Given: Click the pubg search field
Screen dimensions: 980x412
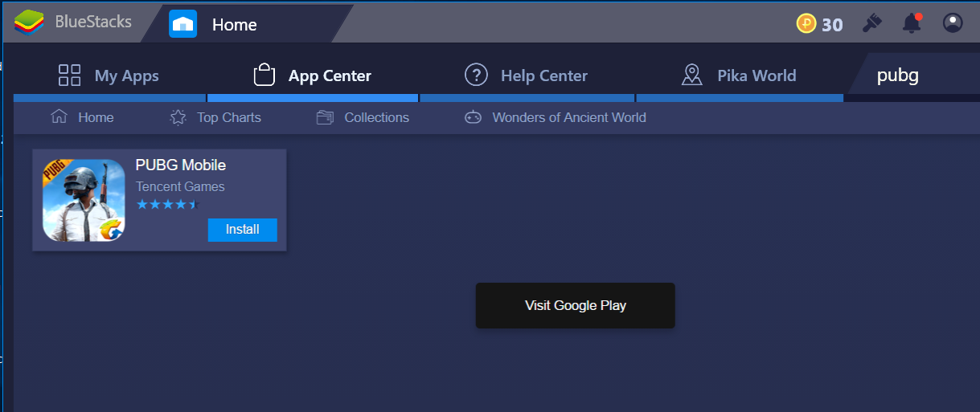Looking at the screenshot, I should (916, 75).
